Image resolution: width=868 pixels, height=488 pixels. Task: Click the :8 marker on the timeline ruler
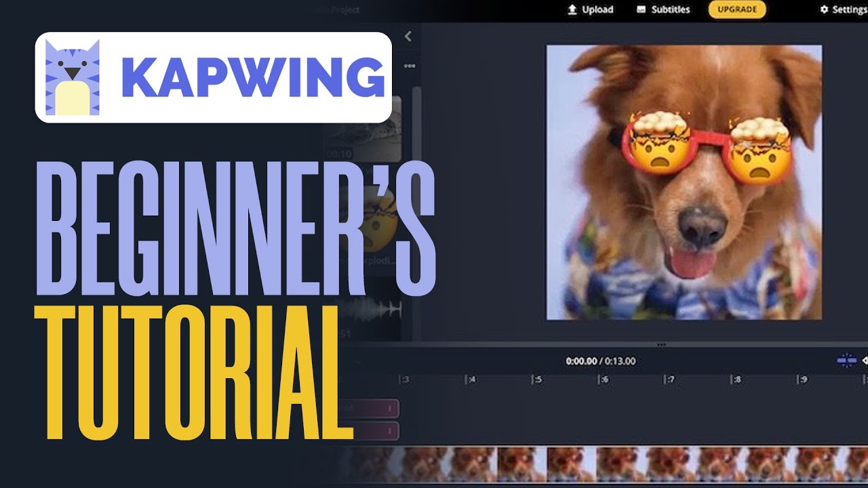click(736, 380)
